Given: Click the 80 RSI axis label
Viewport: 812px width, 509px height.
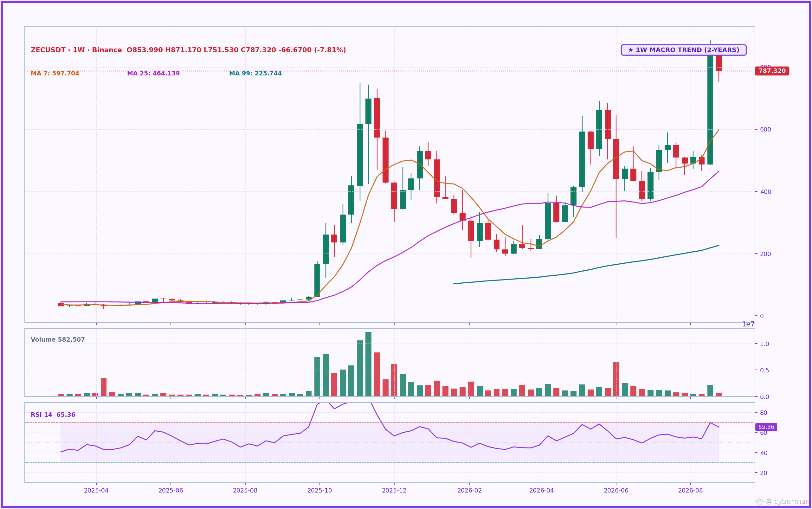Looking at the screenshot, I should tap(764, 413).
